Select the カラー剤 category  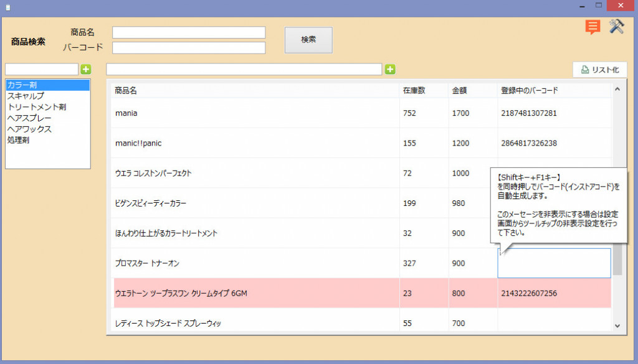tap(47, 85)
